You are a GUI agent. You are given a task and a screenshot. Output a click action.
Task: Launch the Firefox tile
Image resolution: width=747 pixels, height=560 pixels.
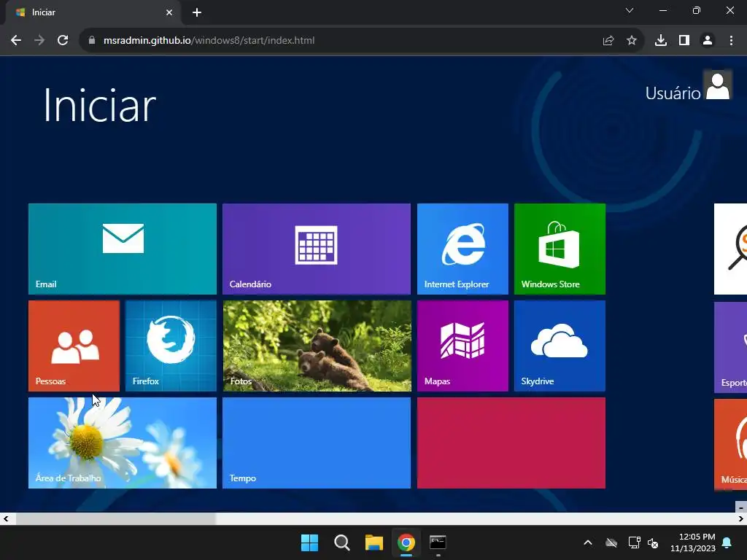pos(171,346)
